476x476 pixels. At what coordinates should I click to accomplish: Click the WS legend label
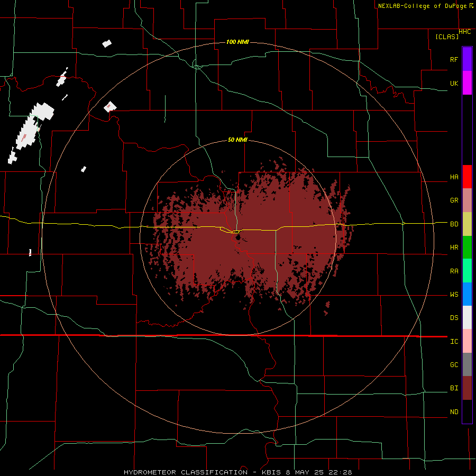454,295
